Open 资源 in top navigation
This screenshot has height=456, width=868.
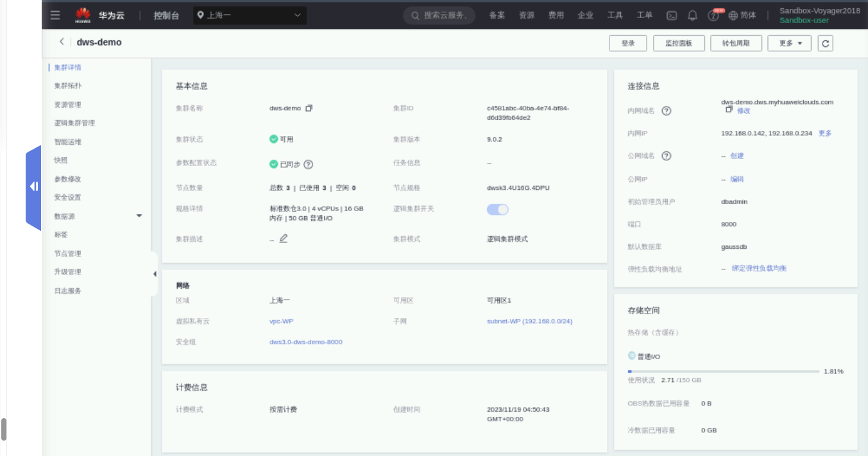(x=527, y=15)
